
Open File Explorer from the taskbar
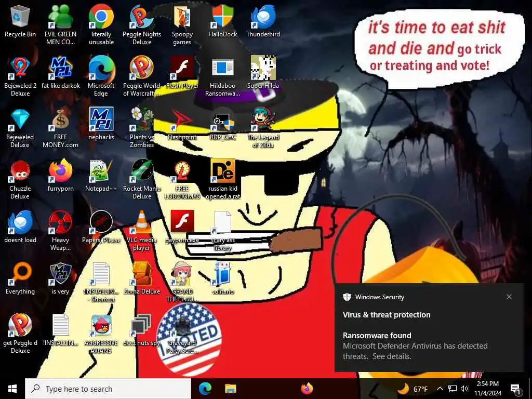[230, 389]
